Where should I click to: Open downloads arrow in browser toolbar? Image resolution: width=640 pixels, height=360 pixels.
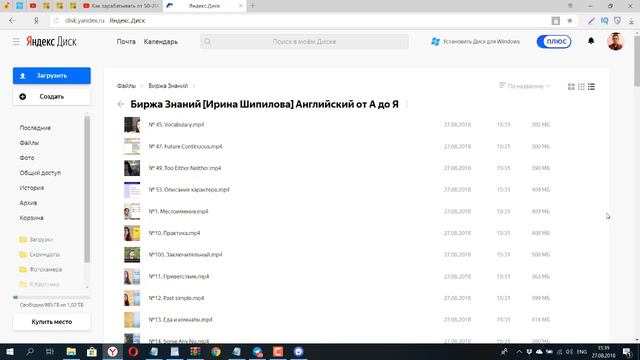[x=631, y=21]
